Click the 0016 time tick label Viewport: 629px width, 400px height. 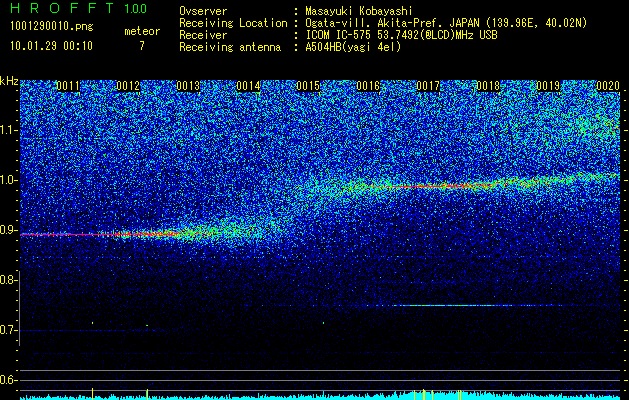tap(368, 86)
